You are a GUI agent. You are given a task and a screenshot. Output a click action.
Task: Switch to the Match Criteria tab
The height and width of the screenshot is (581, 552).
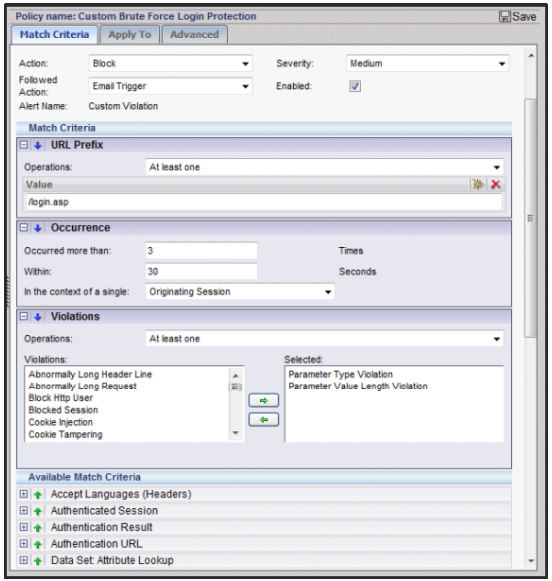pyautogui.click(x=54, y=34)
